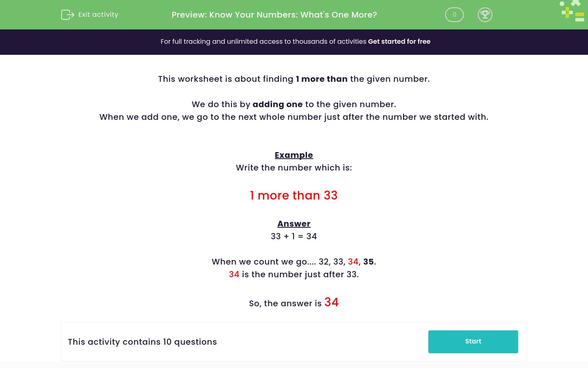Click the activity contains 10 questions text

(142, 342)
